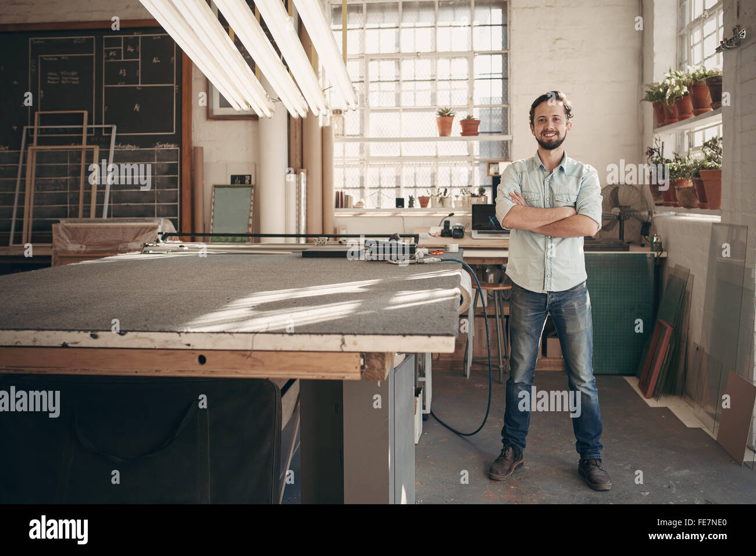Screen dimensions: 756x556
Task: Click the alamy logo in bottom bar
Action: (58, 530)
